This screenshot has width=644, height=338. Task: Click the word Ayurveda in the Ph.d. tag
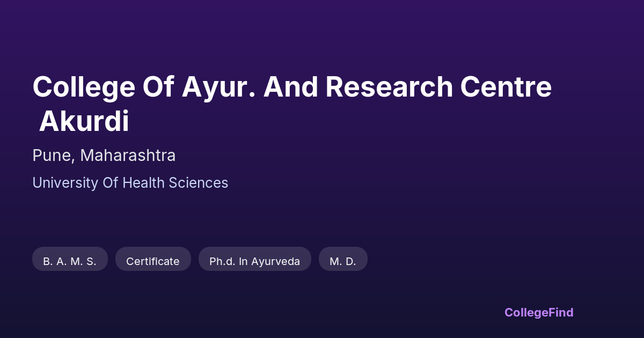(275, 261)
